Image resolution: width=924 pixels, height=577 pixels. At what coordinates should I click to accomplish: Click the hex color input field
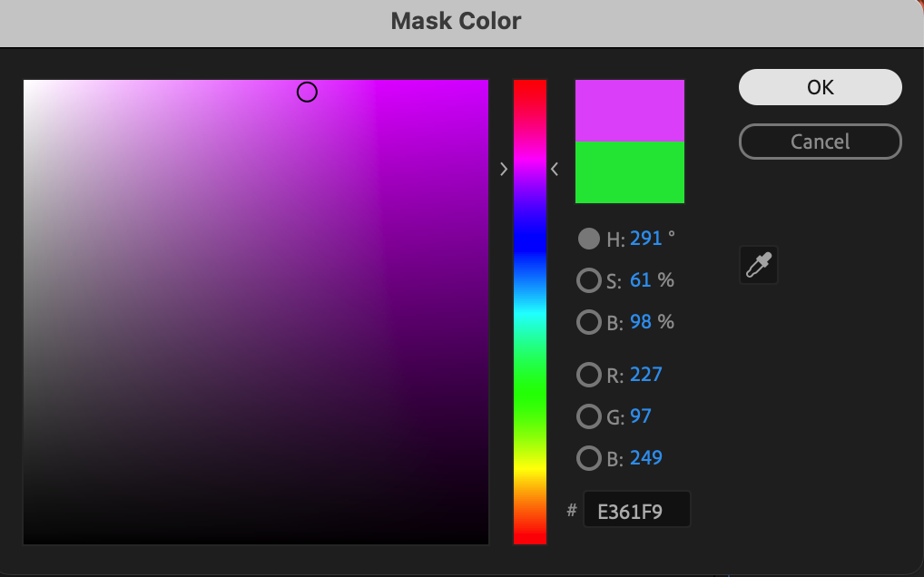[x=636, y=509]
